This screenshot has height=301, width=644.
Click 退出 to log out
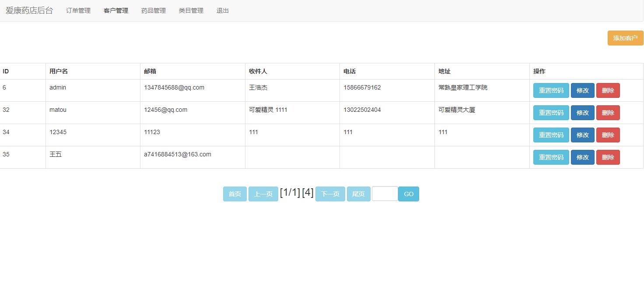pyautogui.click(x=222, y=10)
